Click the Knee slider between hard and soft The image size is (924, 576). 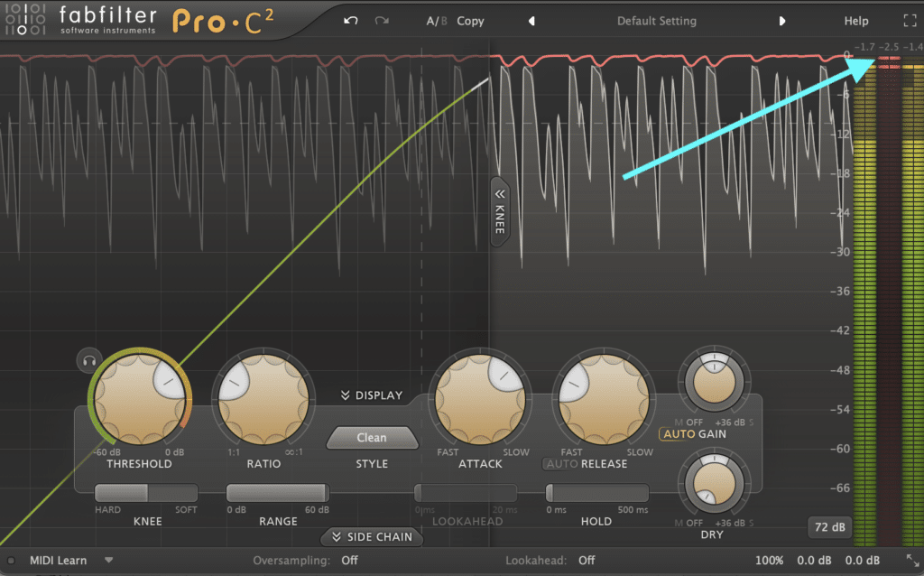coord(146,493)
